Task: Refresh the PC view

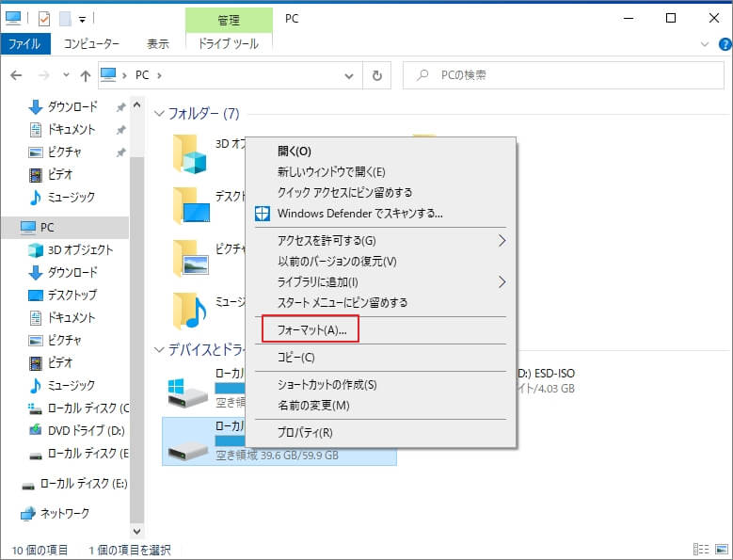Action: 376,75
